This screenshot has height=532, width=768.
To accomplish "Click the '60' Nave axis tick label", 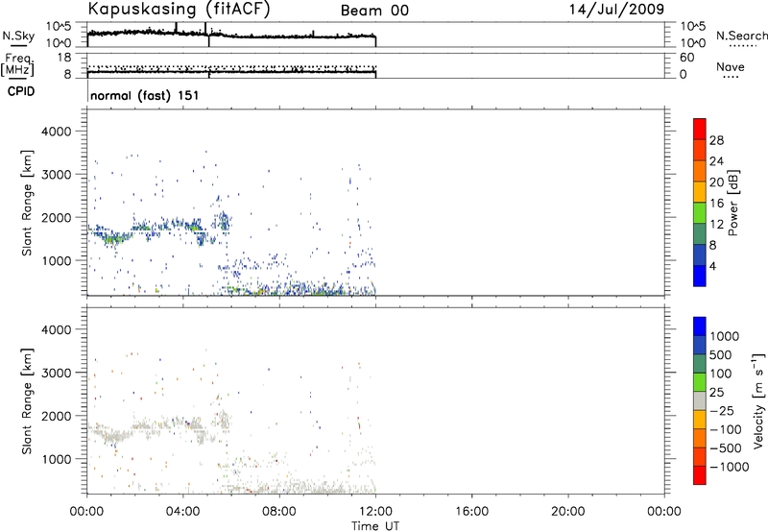I will [x=686, y=58].
